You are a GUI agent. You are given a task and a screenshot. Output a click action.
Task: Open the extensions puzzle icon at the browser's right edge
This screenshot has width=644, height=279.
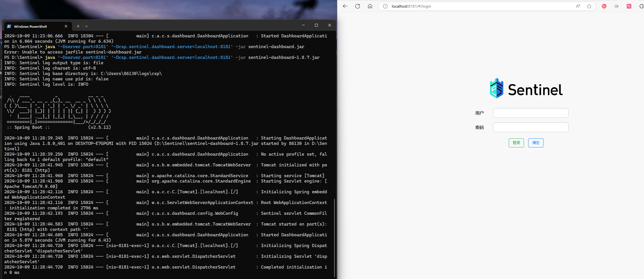point(641,6)
